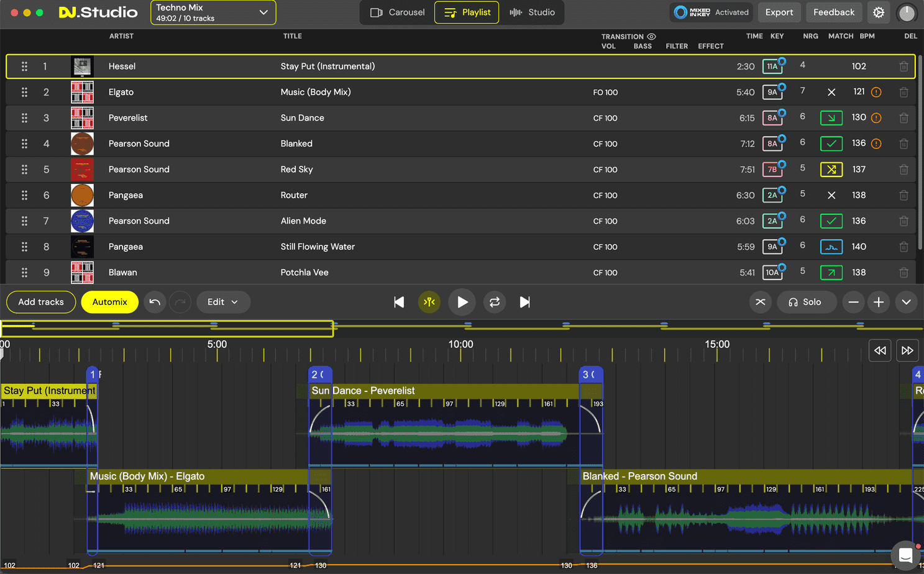Click the timeline fast-forward icon
The height and width of the screenshot is (574, 924).
907,350
